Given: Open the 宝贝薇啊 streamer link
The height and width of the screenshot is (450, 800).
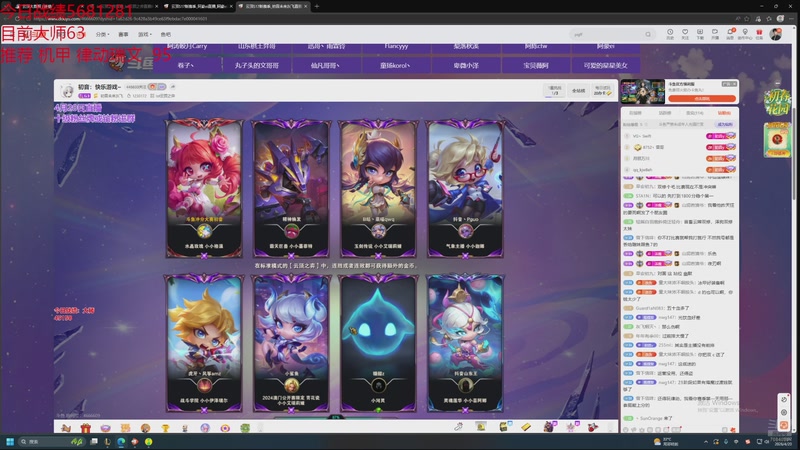Looking at the screenshot, I should pos(536,65).
